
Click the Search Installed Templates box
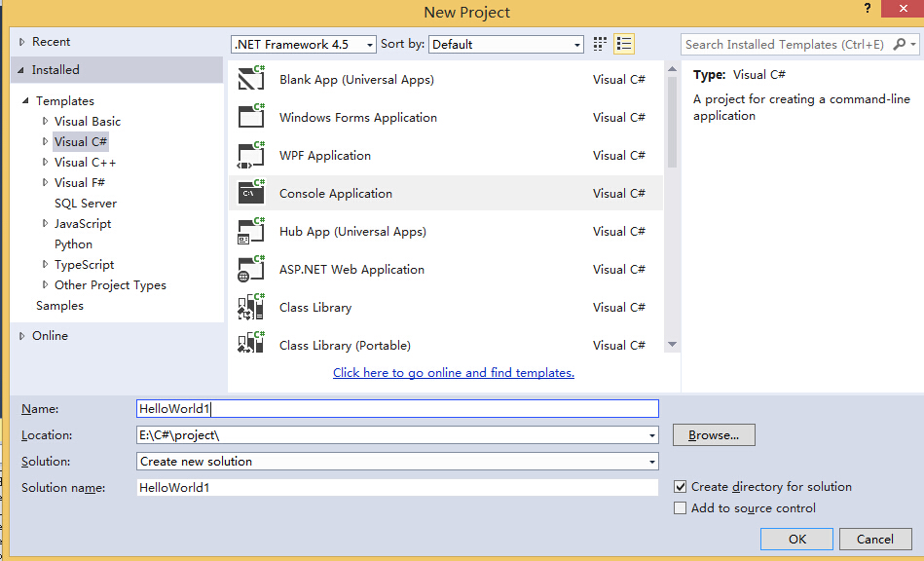pyautogui.click(x=787, y=44)
